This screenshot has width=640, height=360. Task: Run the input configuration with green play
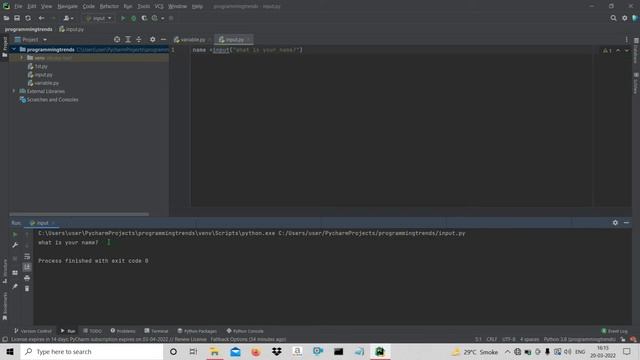[x=123, y=18]
